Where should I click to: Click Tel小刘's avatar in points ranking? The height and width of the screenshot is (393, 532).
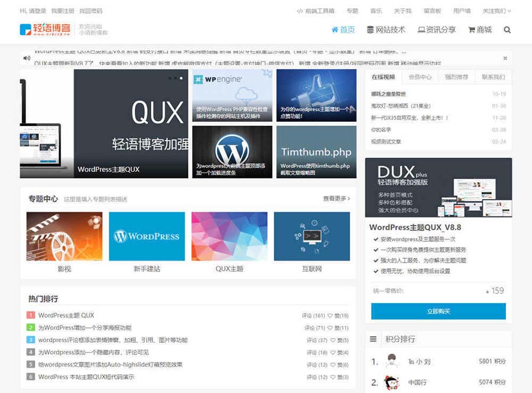(392, 360)
